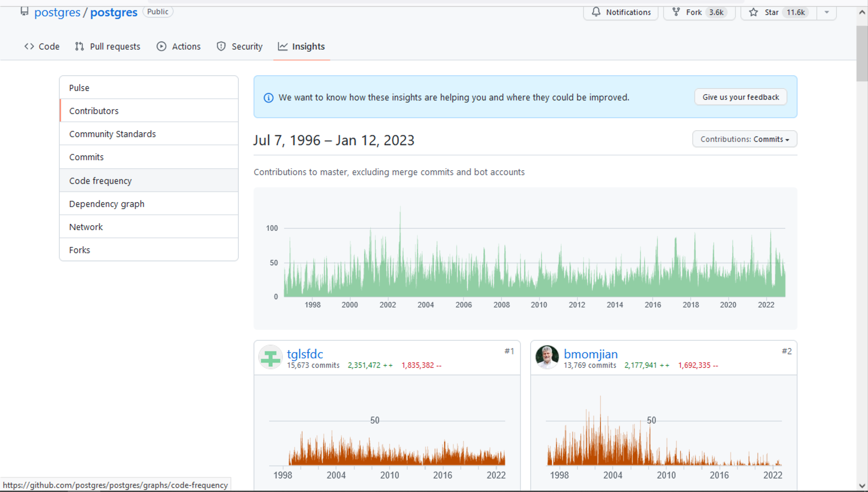The height and width of the screenshot is (492, 868).
Task: Click the Insights graph icon
Action: coord(283,46)
